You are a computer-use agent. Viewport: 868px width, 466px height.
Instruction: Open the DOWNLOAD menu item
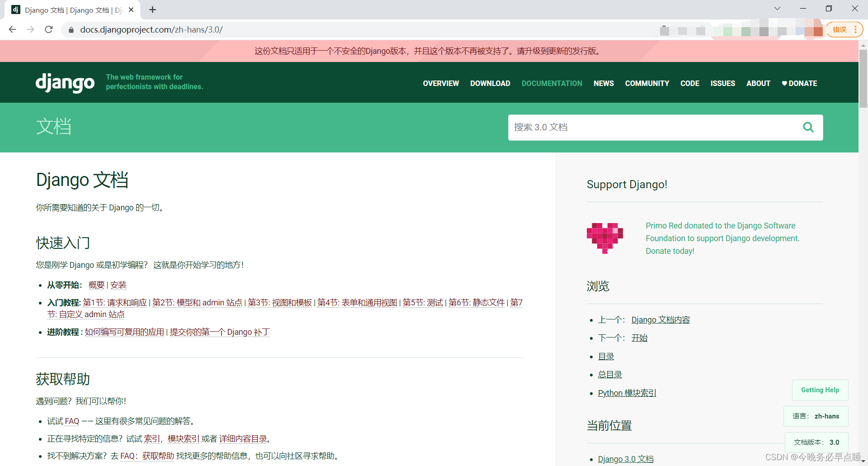click(490, 83)
